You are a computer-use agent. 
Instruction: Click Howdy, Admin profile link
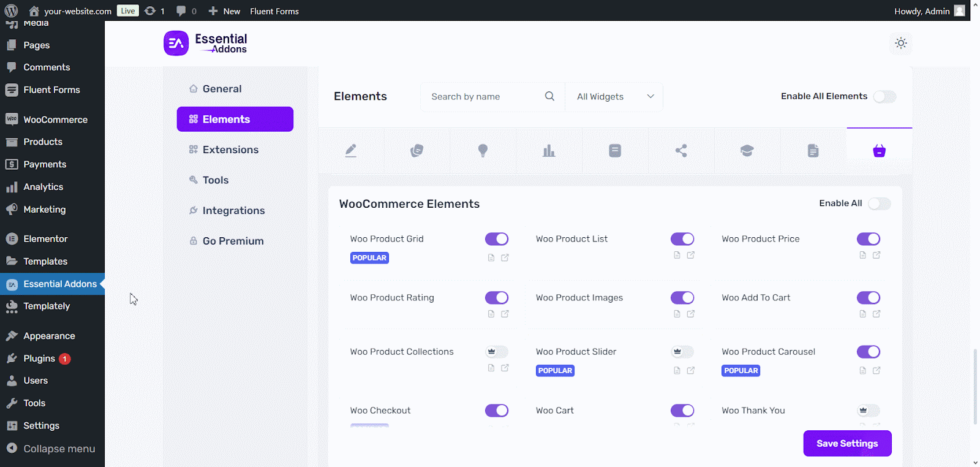[929, 11]
